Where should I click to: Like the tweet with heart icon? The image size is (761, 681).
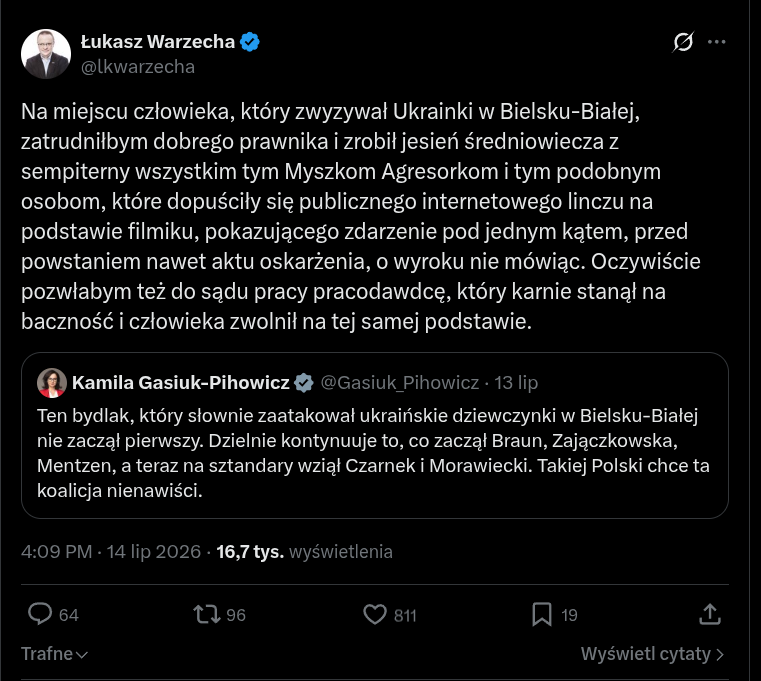coord(375,614)
